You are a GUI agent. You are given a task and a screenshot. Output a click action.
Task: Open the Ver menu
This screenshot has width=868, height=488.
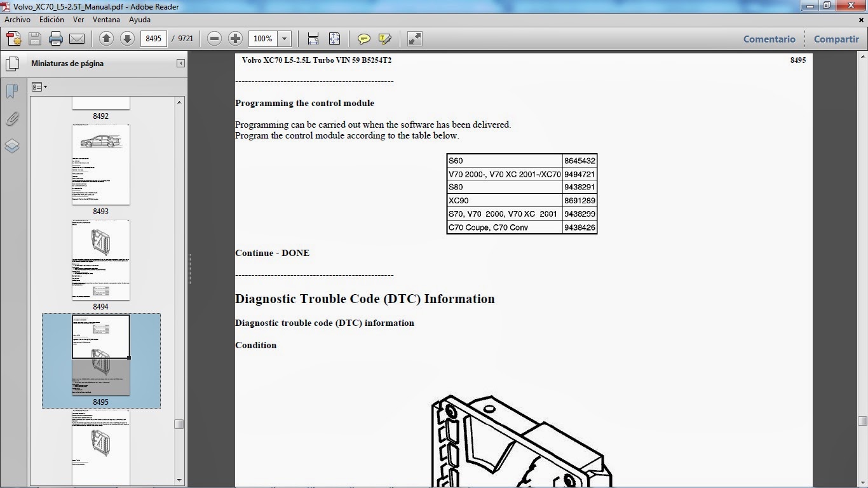pyautogui.click(x=79, y=20)
